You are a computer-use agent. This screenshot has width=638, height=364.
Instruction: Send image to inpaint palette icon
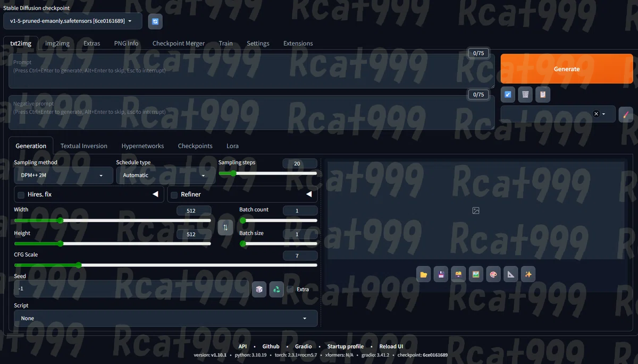click(x=493, y=274)
